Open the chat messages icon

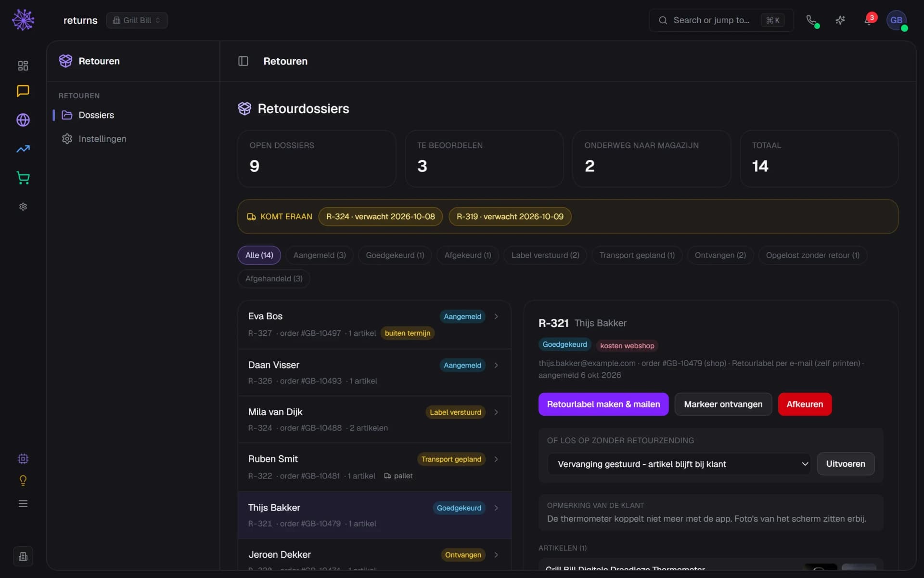click(23, 91)
